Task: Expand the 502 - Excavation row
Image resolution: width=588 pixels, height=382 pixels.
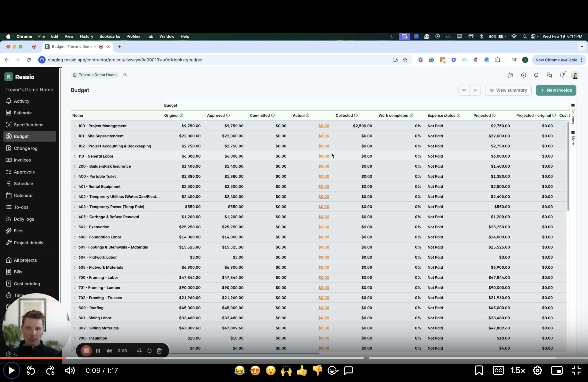Action: point(75,227)
